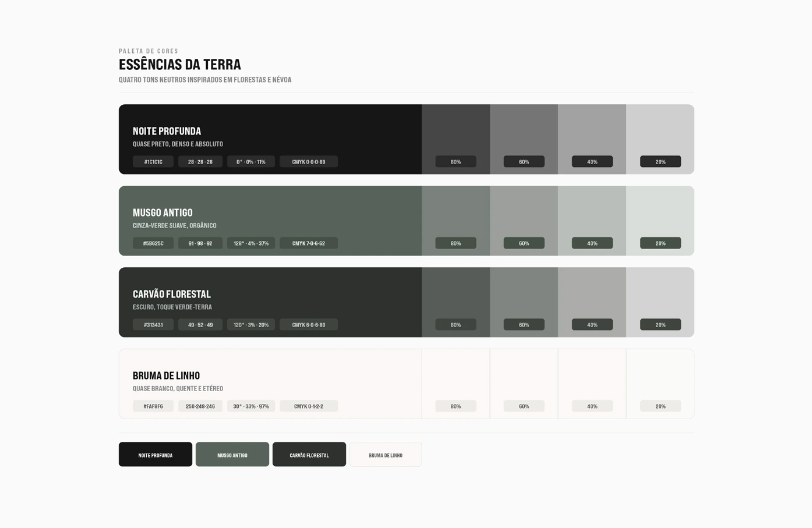Image resolution: width=812 pixels, height=528 pixels.
Task: Select the Carvão Florestal bottom swatch tile
Action: point(309,455)
